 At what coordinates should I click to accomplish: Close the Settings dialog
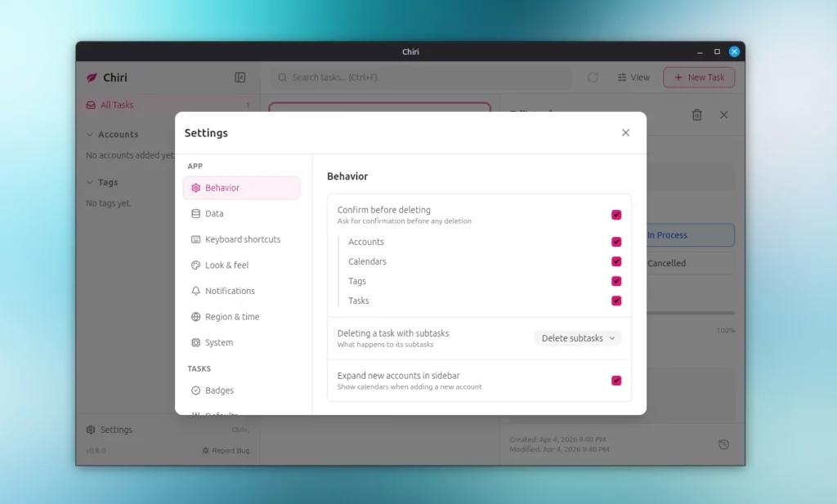625,132
